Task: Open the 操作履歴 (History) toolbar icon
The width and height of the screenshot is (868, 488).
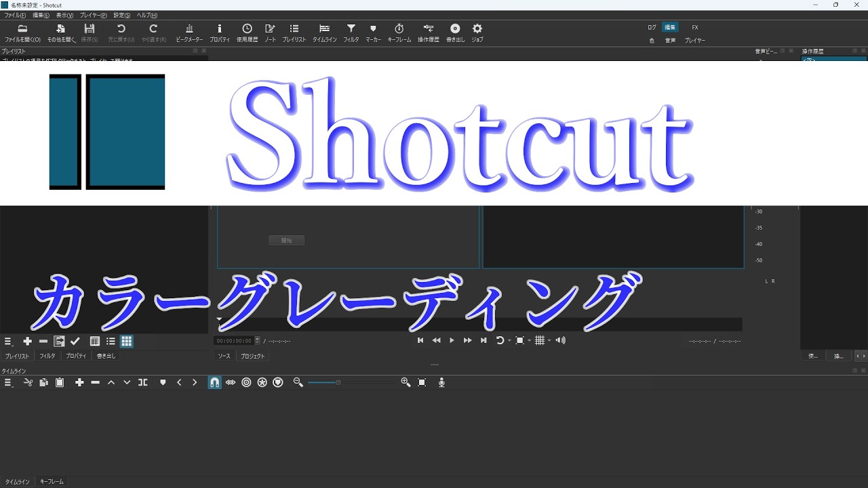Action: (x=429, y=28)
